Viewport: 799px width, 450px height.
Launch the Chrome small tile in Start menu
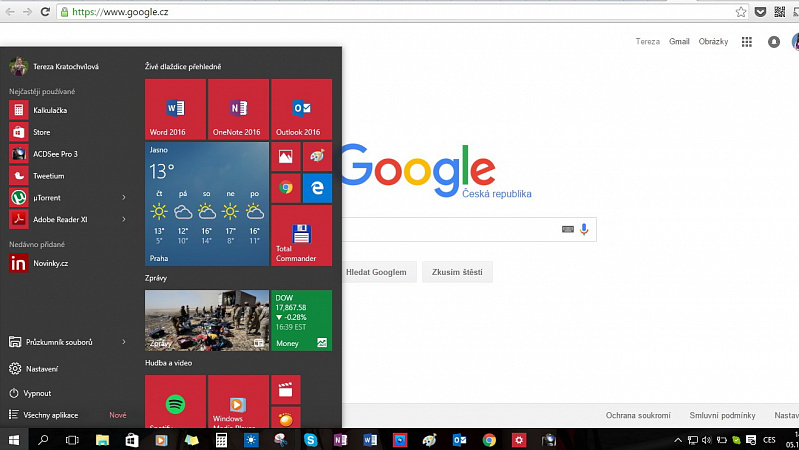[285, 188]
